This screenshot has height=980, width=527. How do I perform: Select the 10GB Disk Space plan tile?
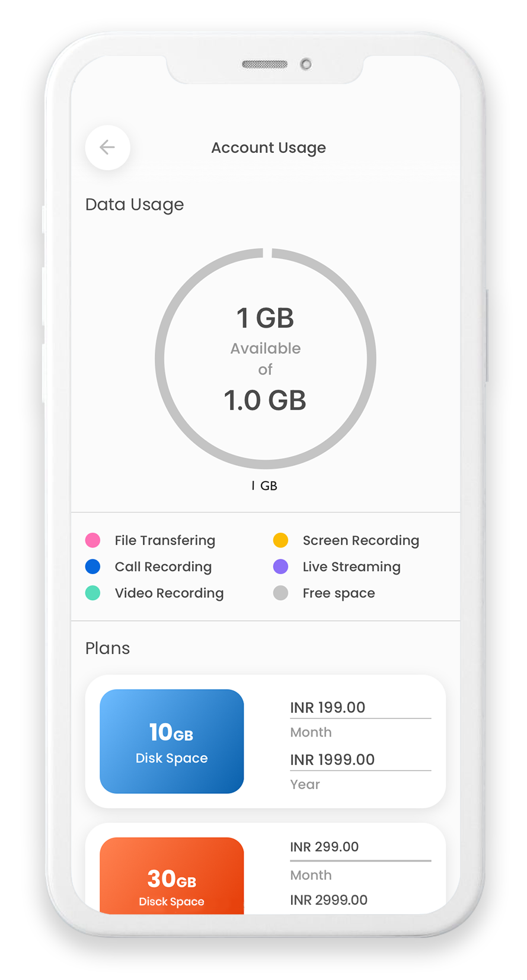click(x=172, y=741)
